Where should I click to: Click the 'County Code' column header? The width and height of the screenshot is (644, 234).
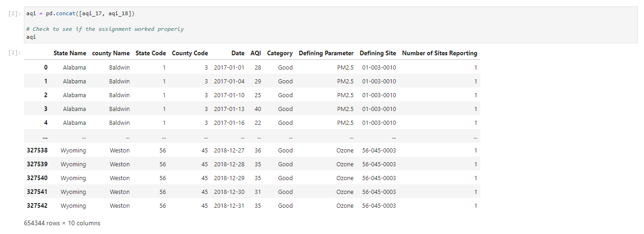coord(190,53)
